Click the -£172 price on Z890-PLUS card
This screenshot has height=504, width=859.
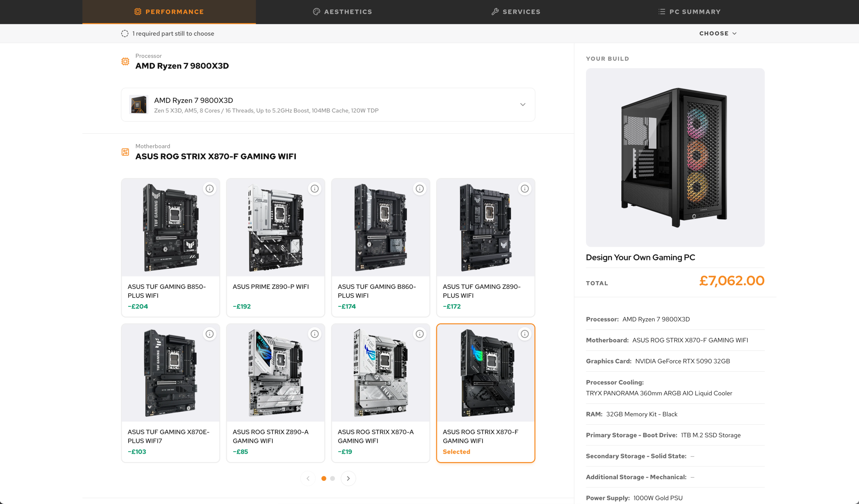(x=452, y=306)
